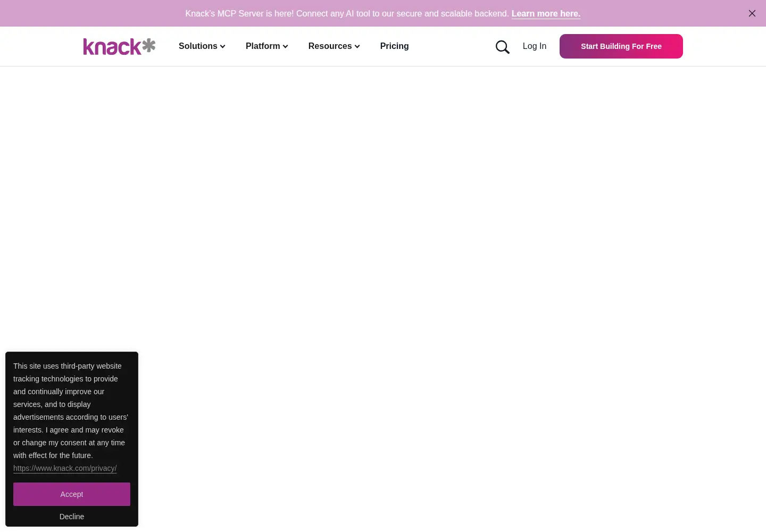Go to the Knack logo homepage
This screenshot has width=766, height=532.
pos(119,46)
